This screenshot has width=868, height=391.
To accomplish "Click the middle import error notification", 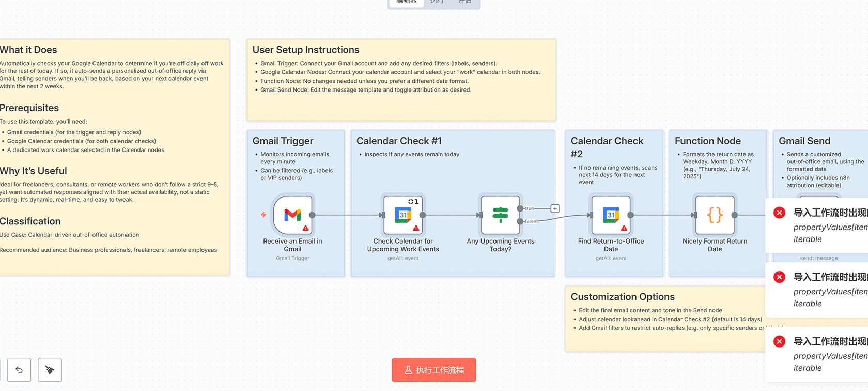I will tap(822, 291).
